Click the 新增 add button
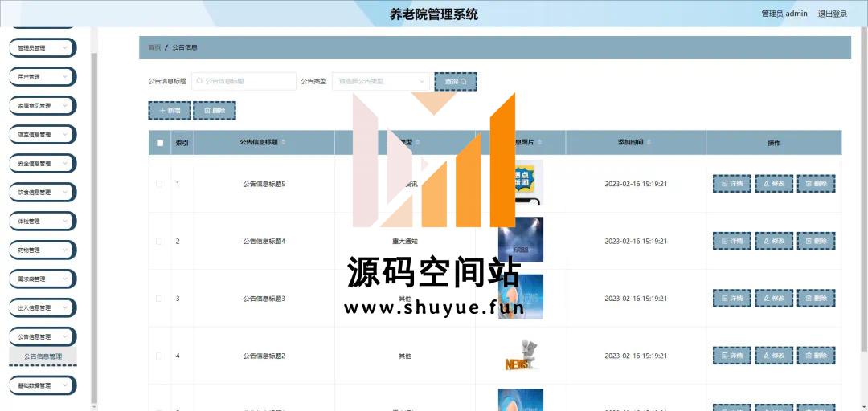The width and height of the screenshot is (868, 411). pyautogui.click(x=170, y=111)
